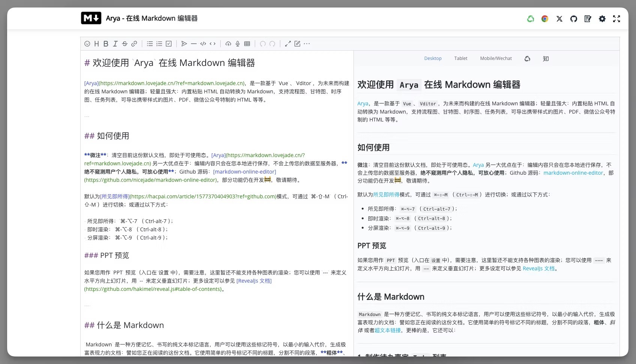Insert a code block with the </> icon
The height and width of the screenshot is (364, 636).
pos(203,44)
